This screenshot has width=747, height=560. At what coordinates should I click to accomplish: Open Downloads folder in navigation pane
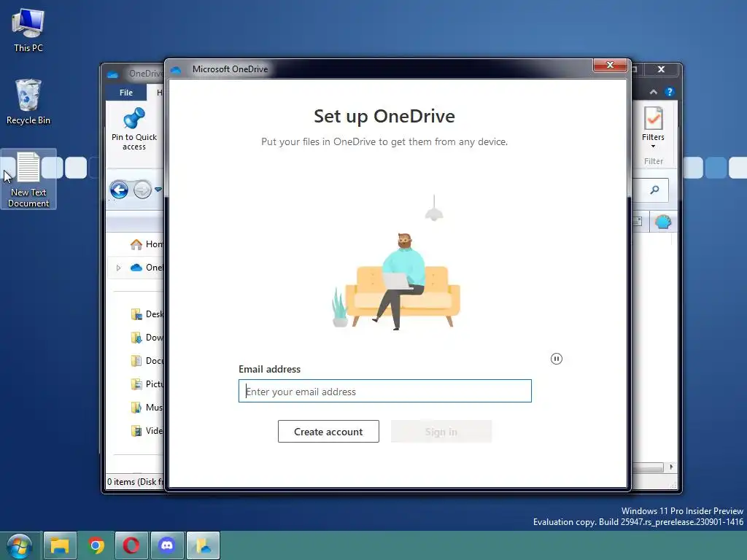pos(147,338)
